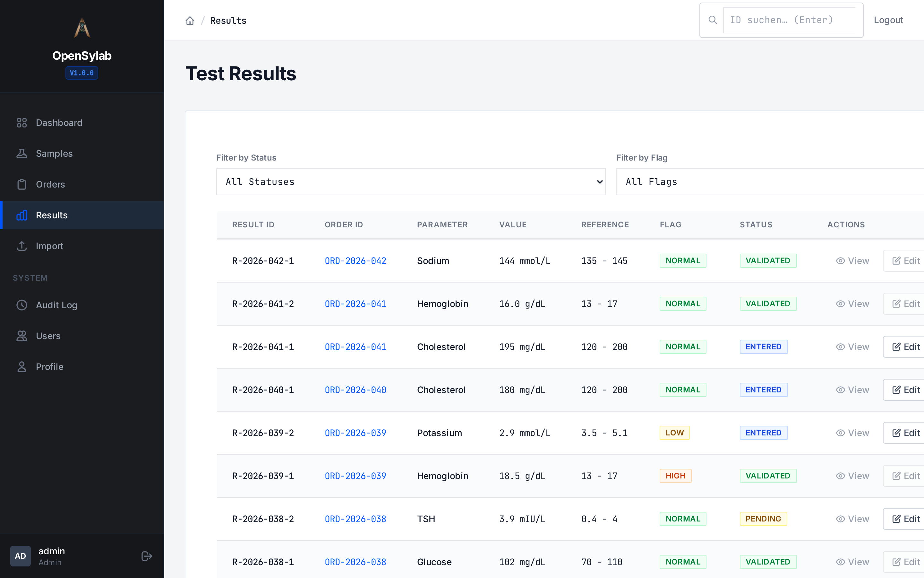The height and width of the screenshot is (578, 924).
Task: Open order link ORD-2026-042
Action: coord(355,261)
